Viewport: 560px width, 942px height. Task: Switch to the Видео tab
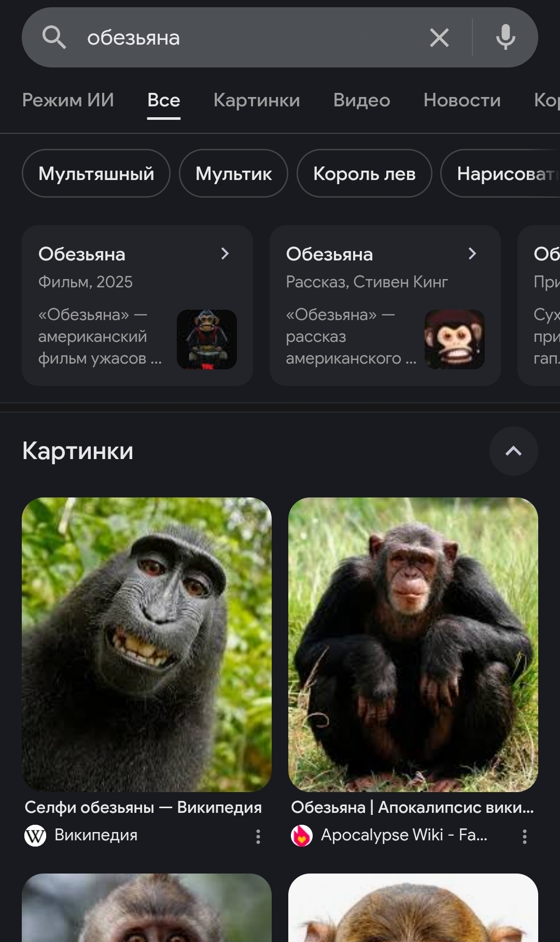(361, 100)
